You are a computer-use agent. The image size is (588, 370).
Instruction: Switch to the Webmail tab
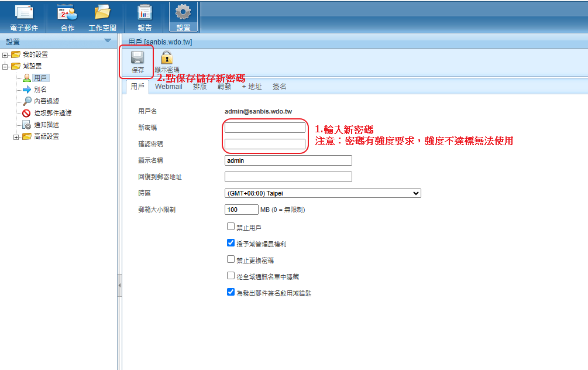(169, 87)
